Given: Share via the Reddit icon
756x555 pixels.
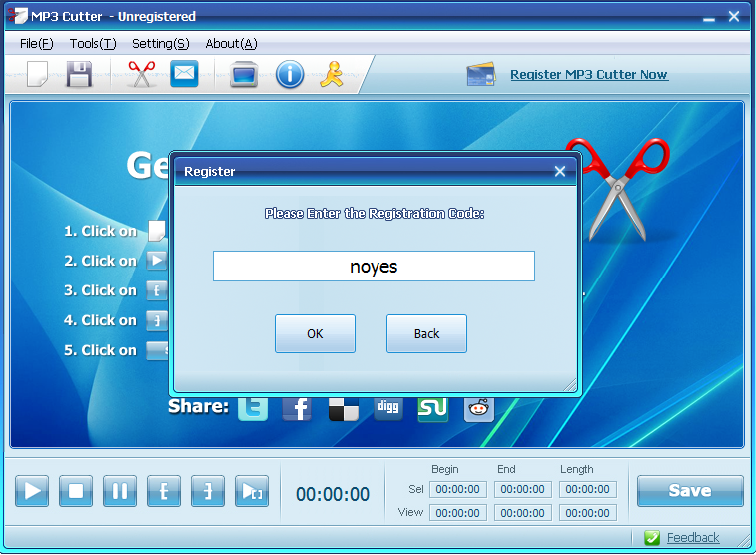Looking at the screenshot, I should point(478,409).
